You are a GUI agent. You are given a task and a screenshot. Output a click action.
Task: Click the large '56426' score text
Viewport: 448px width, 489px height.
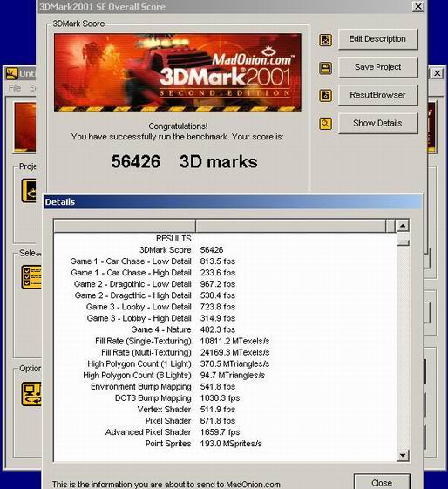[x=136, y=161]
